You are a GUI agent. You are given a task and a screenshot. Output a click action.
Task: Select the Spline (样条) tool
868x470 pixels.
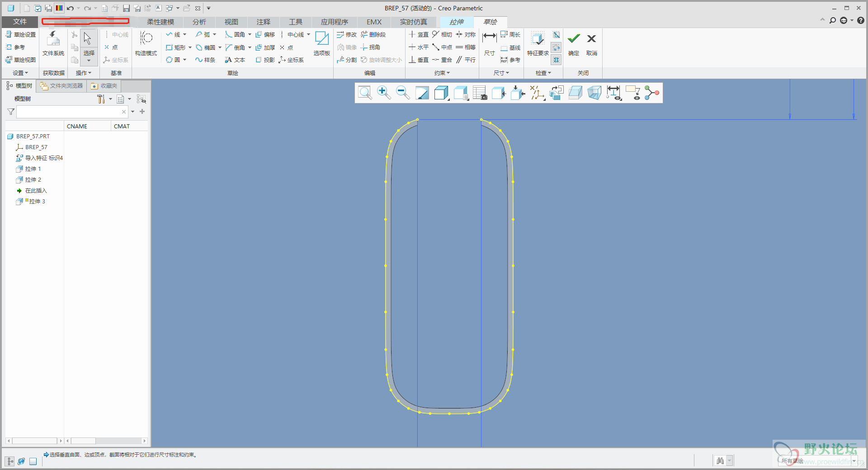(205, 60)
